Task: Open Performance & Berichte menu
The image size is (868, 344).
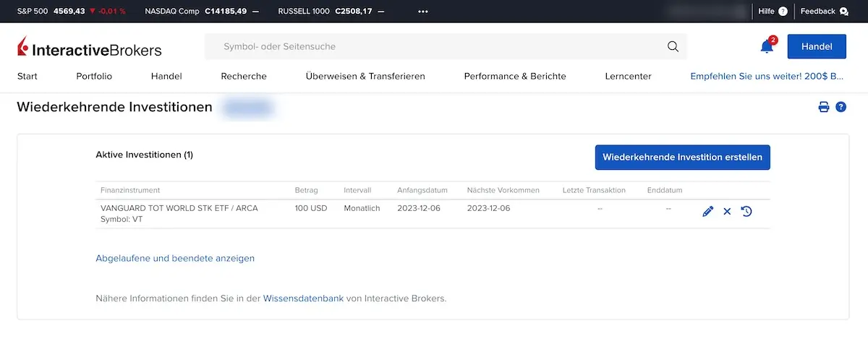Action: (515, 76)
